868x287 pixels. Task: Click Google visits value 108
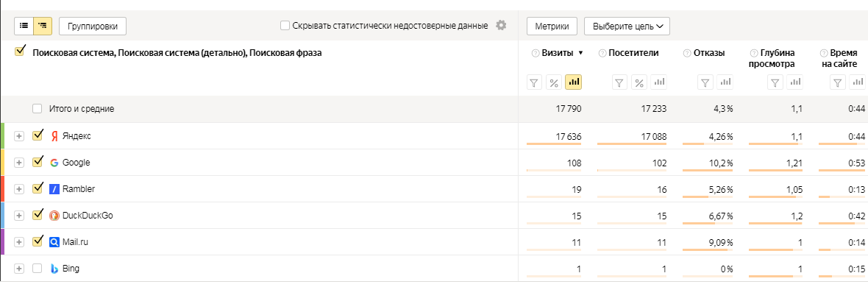click(x=574, y=163)
